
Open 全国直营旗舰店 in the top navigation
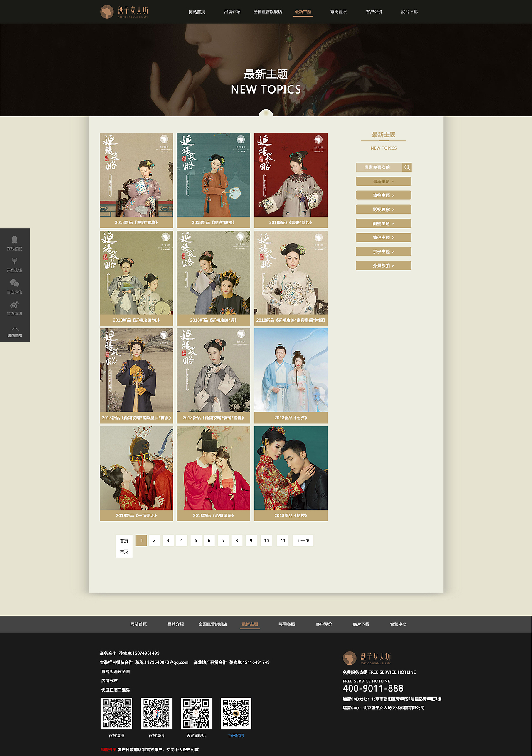pos(268,12)
